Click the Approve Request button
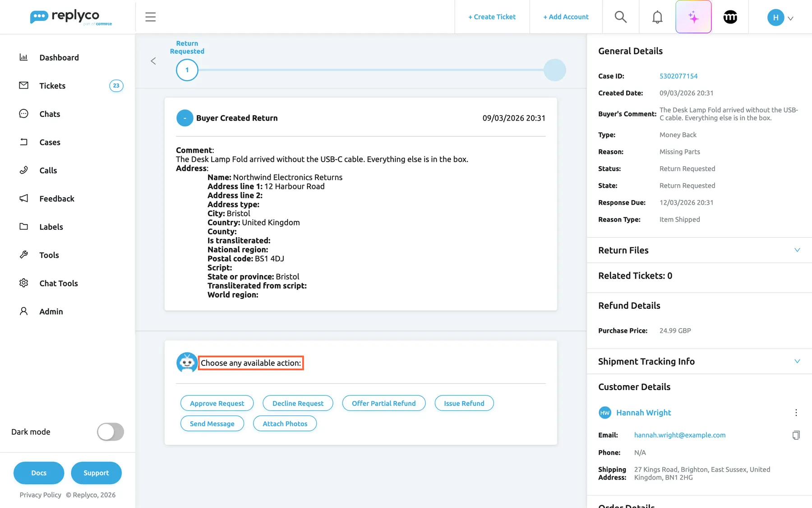 [x=217, y=403]
